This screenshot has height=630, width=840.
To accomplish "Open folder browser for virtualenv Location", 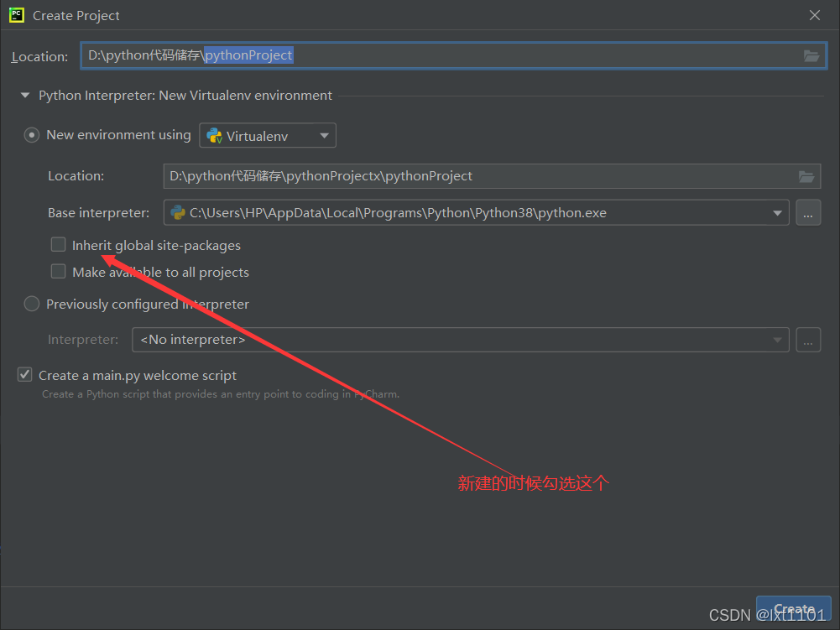I will point(806,176).
